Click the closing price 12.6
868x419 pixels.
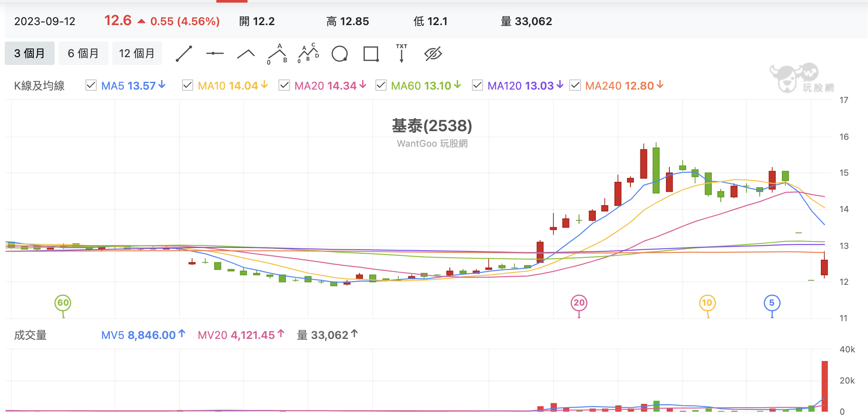118,20
